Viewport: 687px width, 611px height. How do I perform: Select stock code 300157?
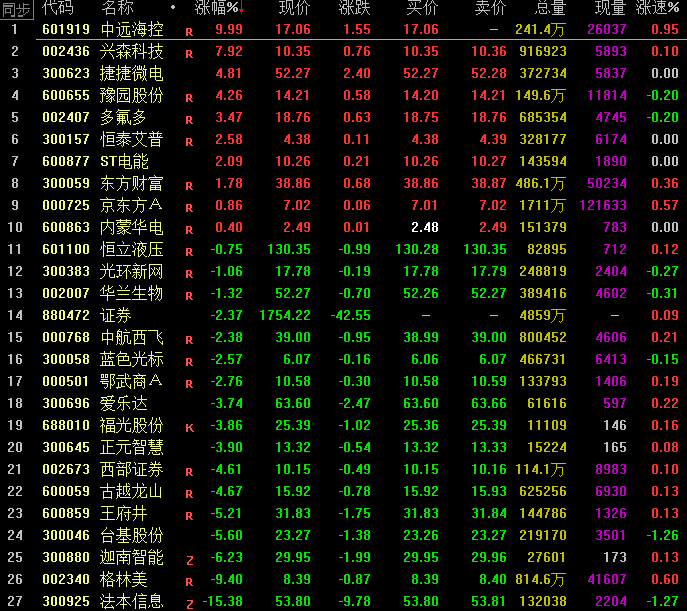66,139
